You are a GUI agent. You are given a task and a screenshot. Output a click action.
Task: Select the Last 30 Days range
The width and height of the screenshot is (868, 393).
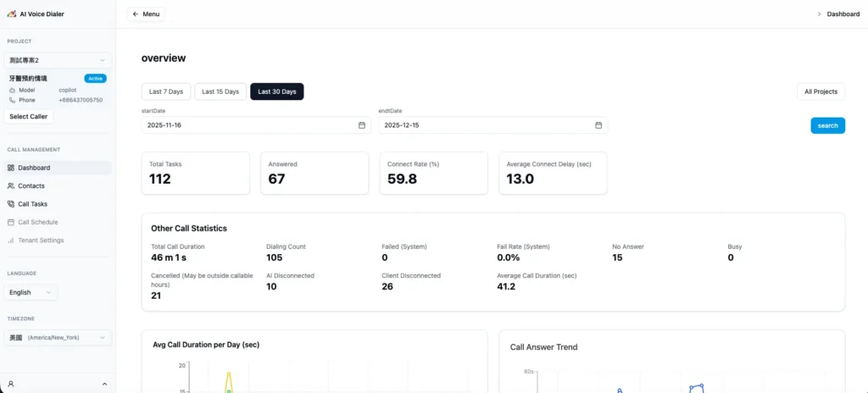tap(276, 91)
